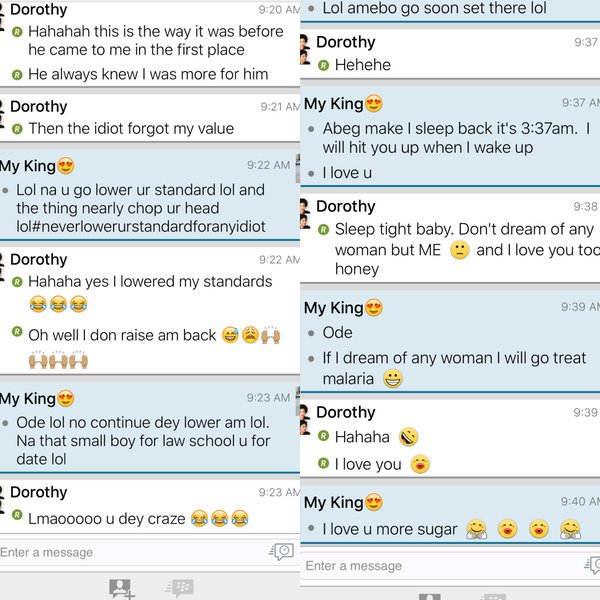Image resolution: width=600 pixels, height=600 pixels.
Task: Focus the left "Enter a message" field
Action: 132,552
